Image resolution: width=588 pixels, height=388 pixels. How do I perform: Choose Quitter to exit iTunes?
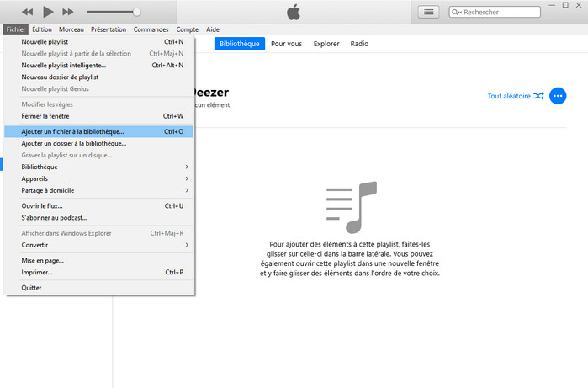[98, 288]
